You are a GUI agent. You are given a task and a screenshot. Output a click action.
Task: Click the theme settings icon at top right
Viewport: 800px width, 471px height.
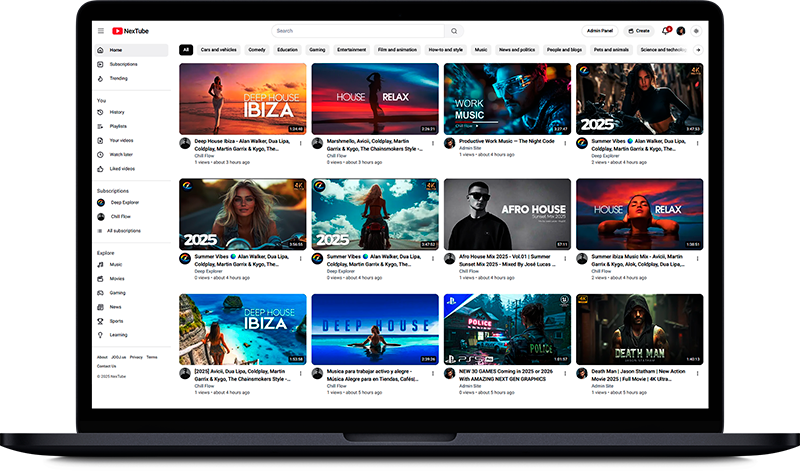(696, 31)
